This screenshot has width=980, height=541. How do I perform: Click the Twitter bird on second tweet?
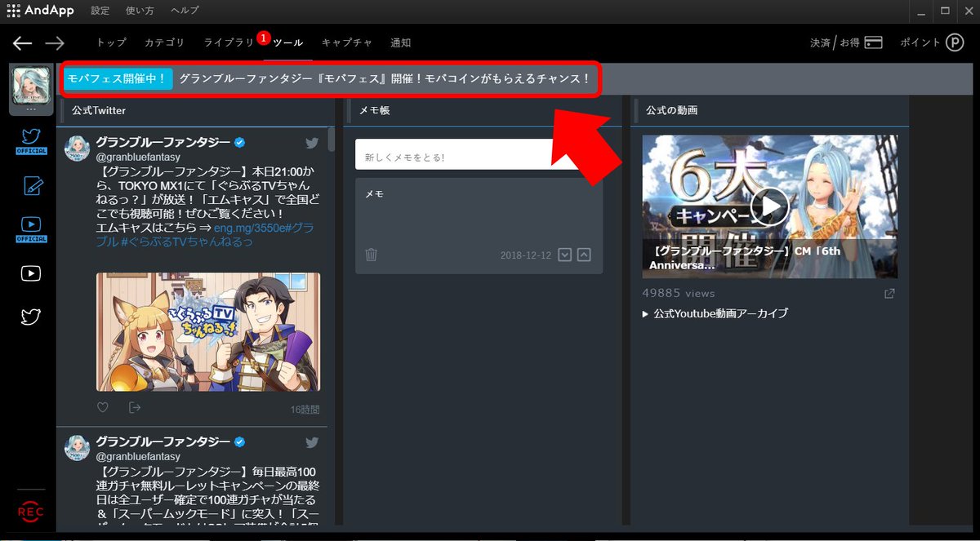[312, 442]
